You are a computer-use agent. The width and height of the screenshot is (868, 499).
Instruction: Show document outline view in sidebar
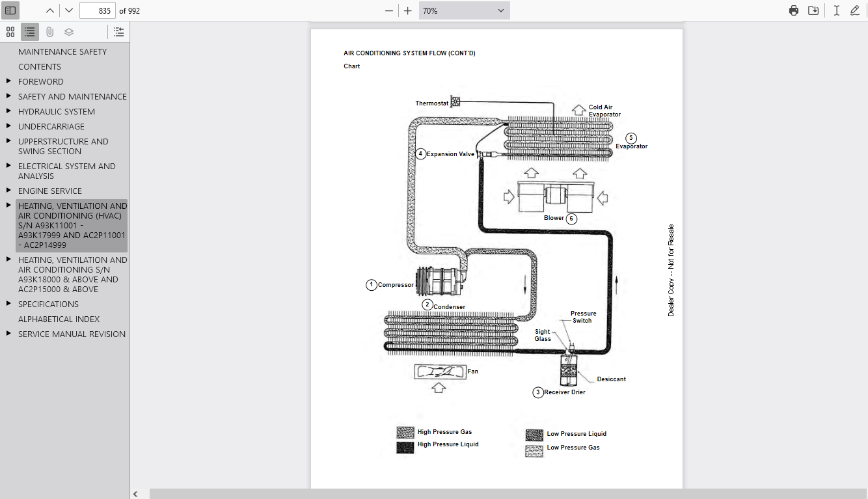pos(30,32)
